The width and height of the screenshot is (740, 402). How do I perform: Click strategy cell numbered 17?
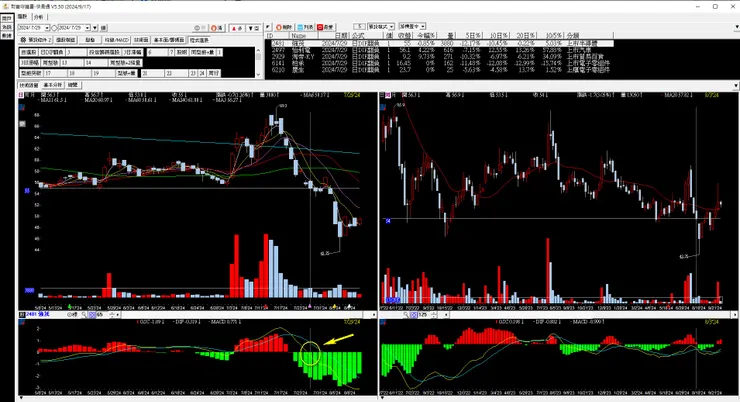(56, 73)
